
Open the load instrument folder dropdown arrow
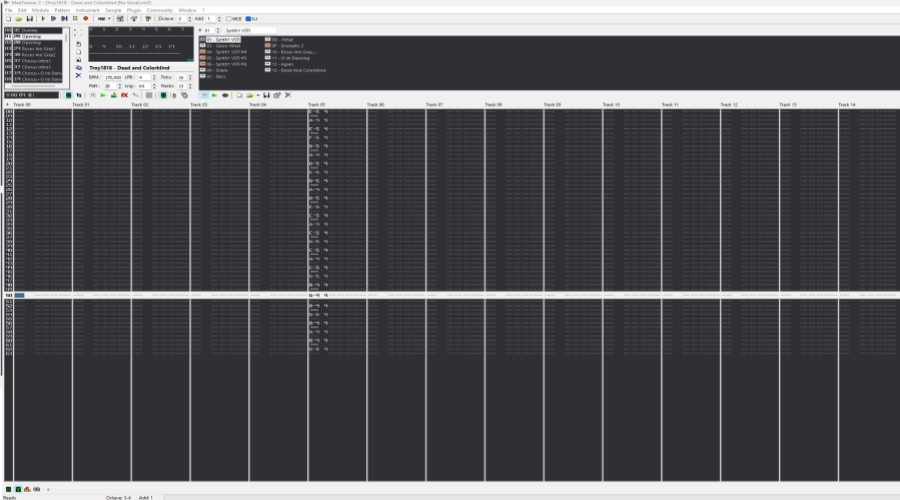click(x=258, y=95)
